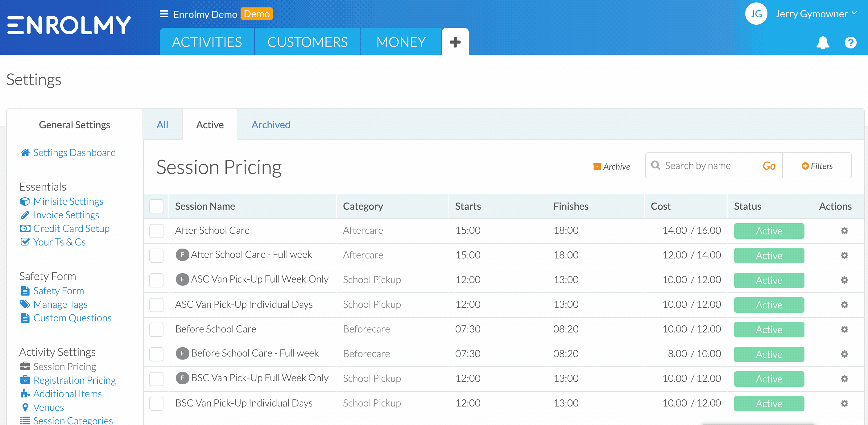Tick checkbox for BSC Van Pick-Up Individual Days

pyautogui.click(x=156, y=403)
